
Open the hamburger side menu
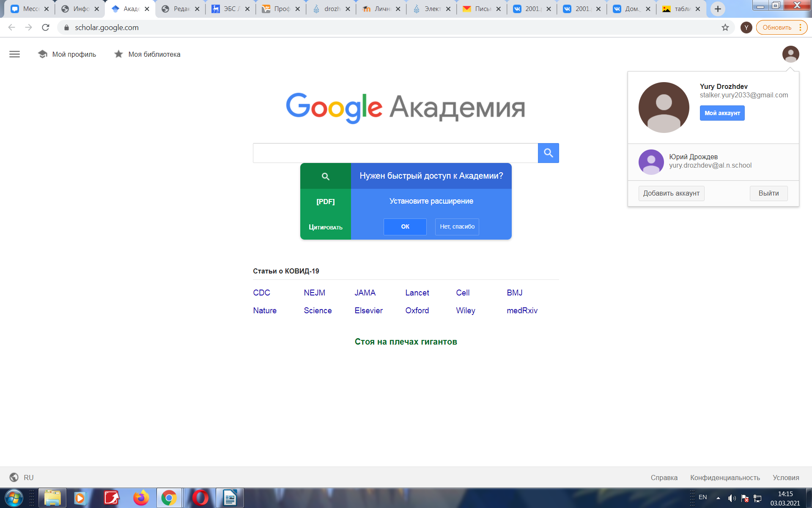pyautogui.click(x=14, y=54)
